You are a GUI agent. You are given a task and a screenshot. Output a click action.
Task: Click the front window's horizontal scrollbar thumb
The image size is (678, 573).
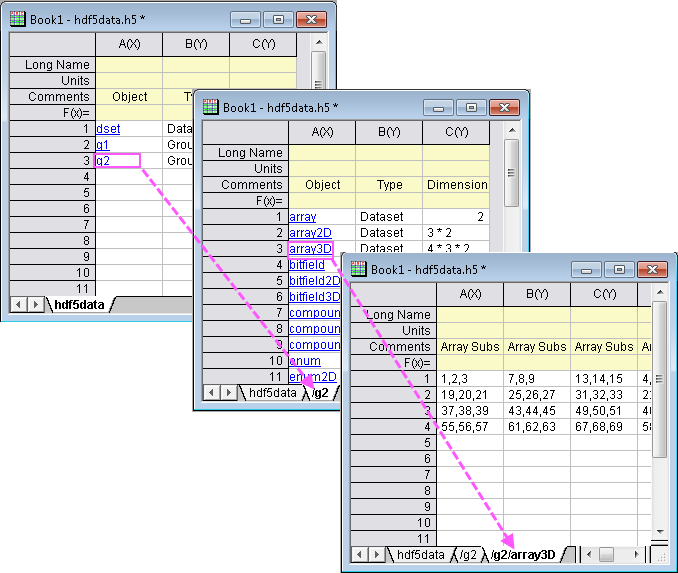click(607, 555)
